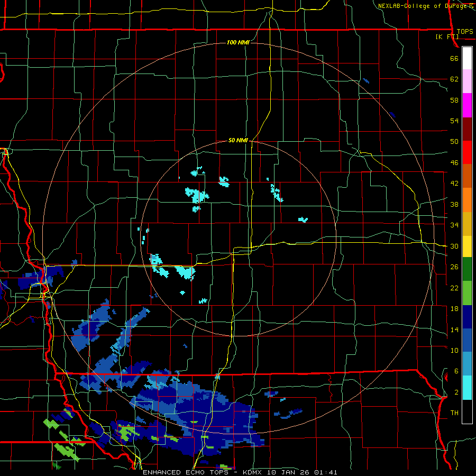Click the TH legend label
Image resolution: width=476 pixels, height=476 pixels.
(454, 413)
